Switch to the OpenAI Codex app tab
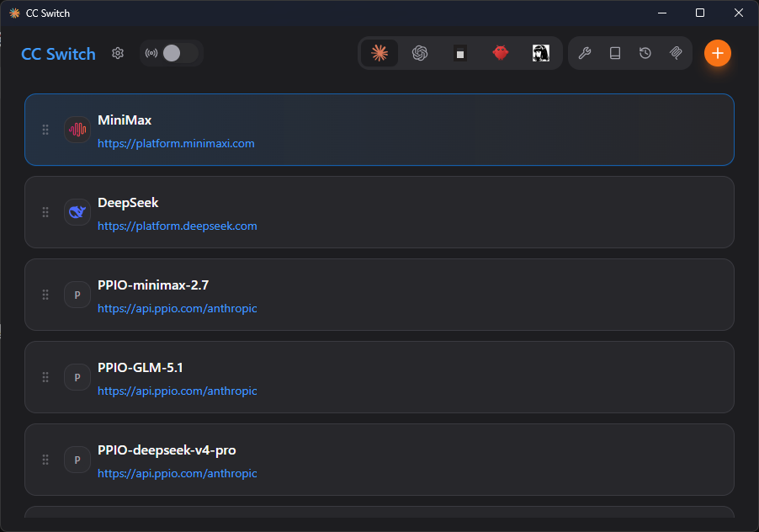The width and height of the screenshot is (759, 532). click(420, 53)
